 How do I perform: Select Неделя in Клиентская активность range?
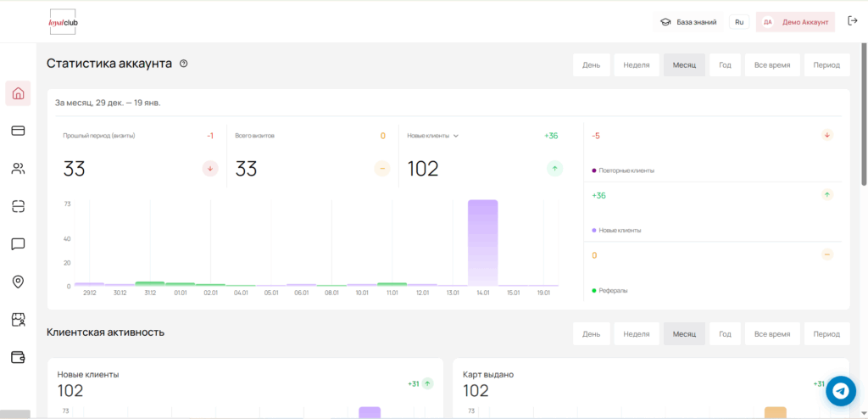(636, 334)
